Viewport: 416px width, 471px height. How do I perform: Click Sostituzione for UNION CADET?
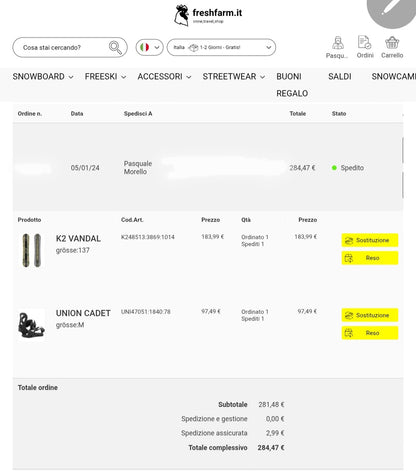click(370, 315)
